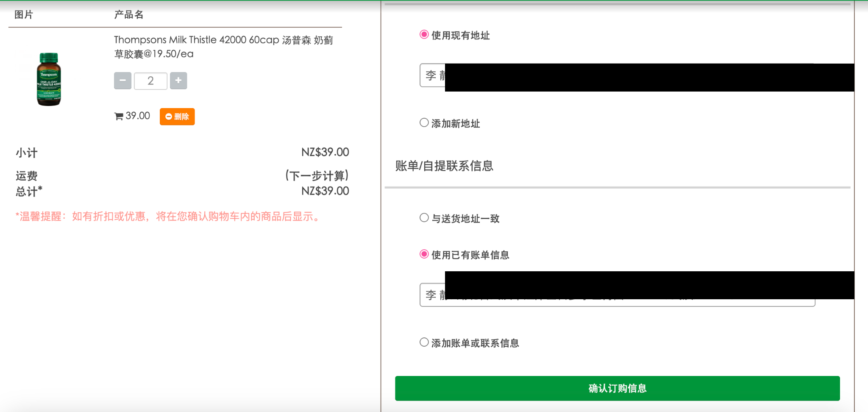The width and height of the screenshot is (868, 412).
Task: Click the 小计 subtotal amount NZ$39.00
Action: coord(325,152)
